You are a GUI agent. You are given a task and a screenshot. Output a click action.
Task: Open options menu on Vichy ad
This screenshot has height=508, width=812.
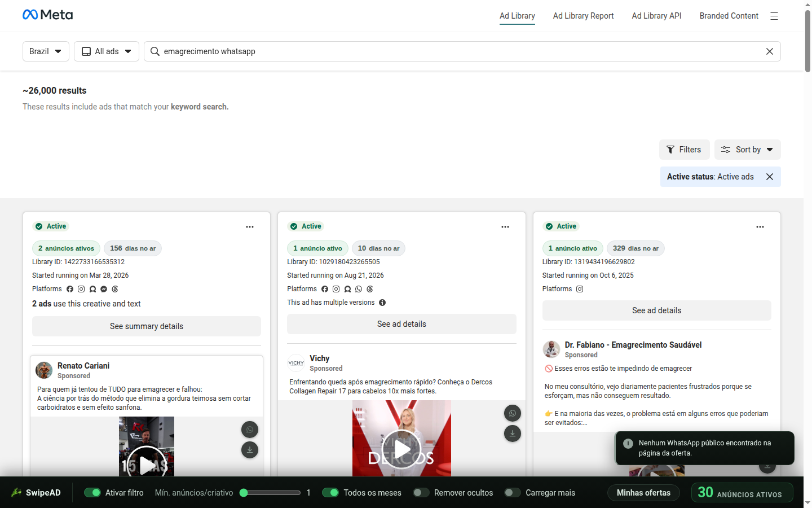click(505, 227)
